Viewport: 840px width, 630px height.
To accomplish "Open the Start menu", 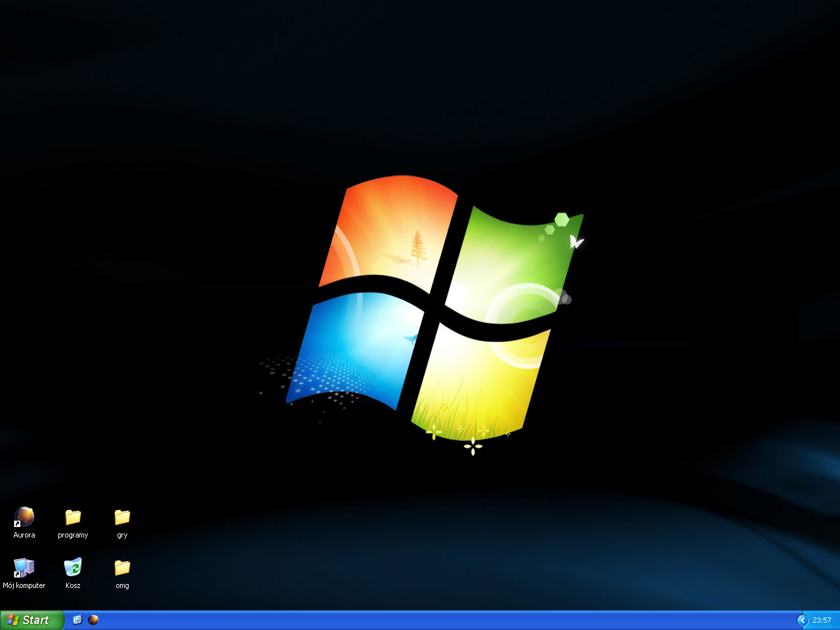I will pos(31,620).
